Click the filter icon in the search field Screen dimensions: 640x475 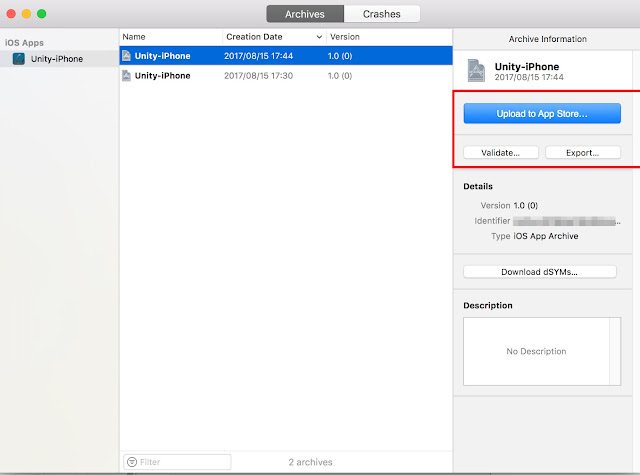132,462
